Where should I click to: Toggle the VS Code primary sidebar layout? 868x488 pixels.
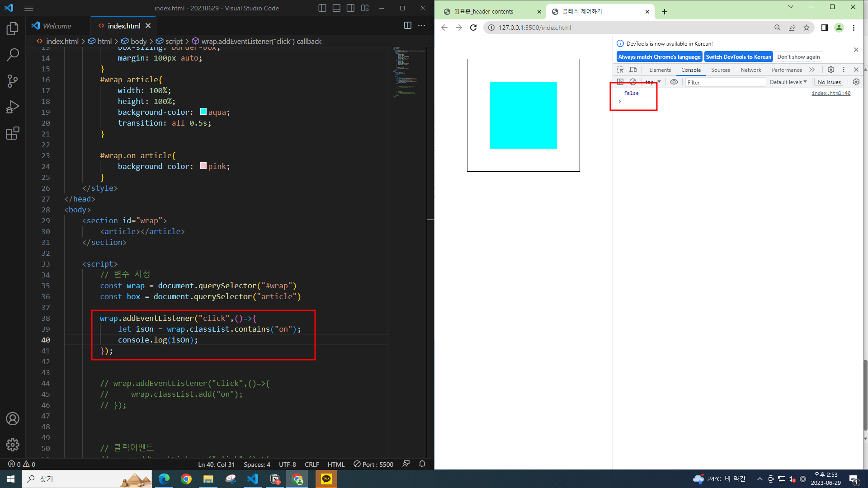click(322, 8)
